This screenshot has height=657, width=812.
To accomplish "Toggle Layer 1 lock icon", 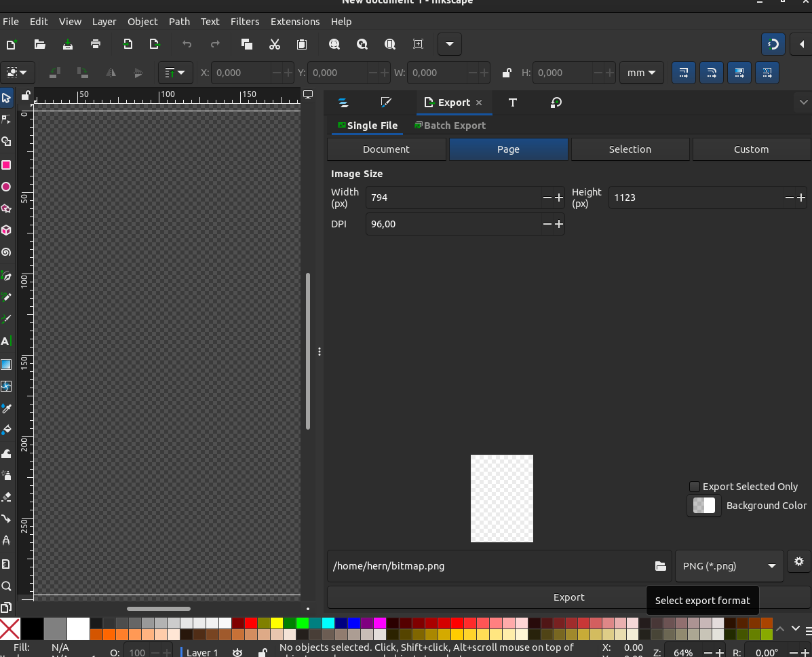I will pos(263,652).
